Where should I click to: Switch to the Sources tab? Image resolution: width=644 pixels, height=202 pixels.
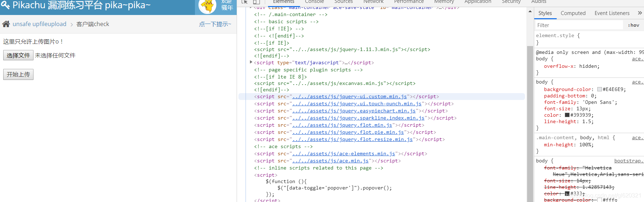pos(344,2)
